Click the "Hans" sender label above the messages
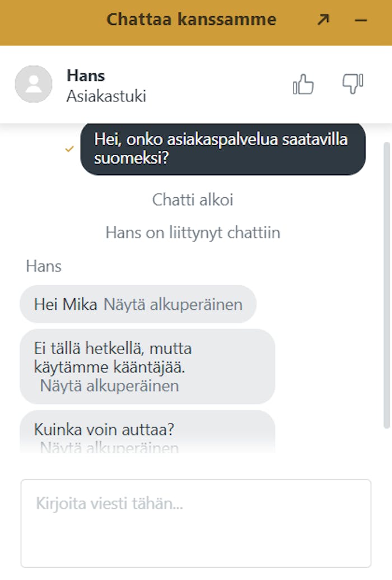This screenshot has height=580, width=392. [x=44, y=266]
